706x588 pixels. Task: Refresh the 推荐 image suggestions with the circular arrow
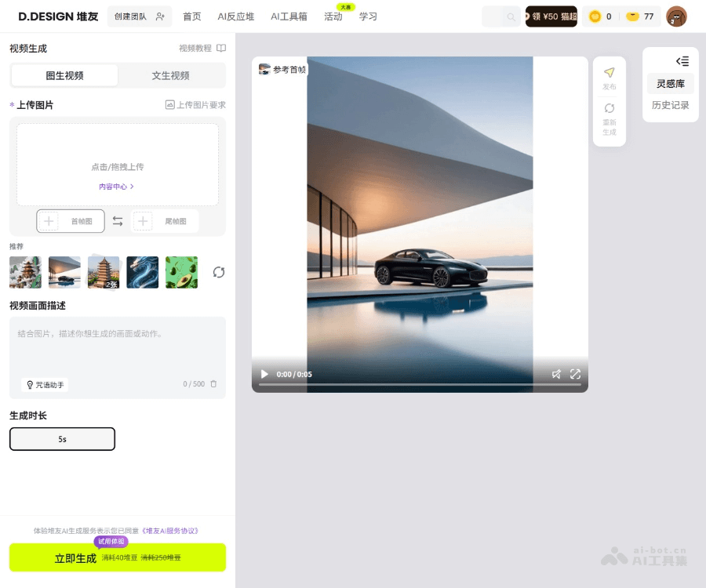[218, 272]
